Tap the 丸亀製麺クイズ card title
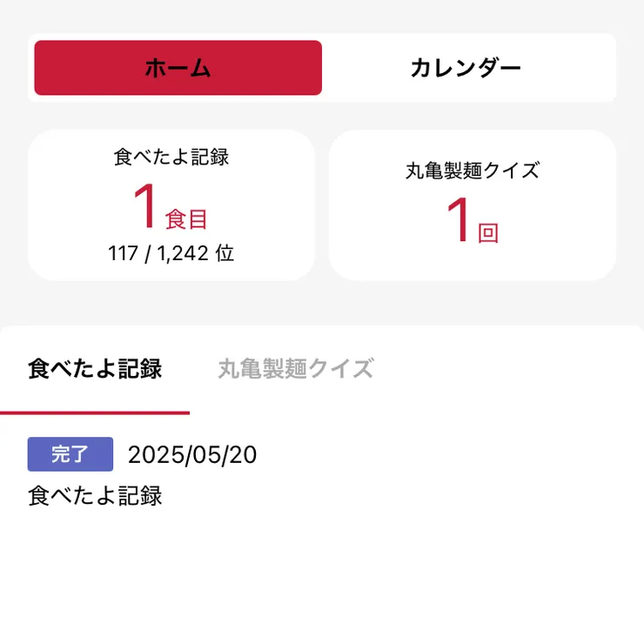644x644 pixels. click(x=473, y=171)
